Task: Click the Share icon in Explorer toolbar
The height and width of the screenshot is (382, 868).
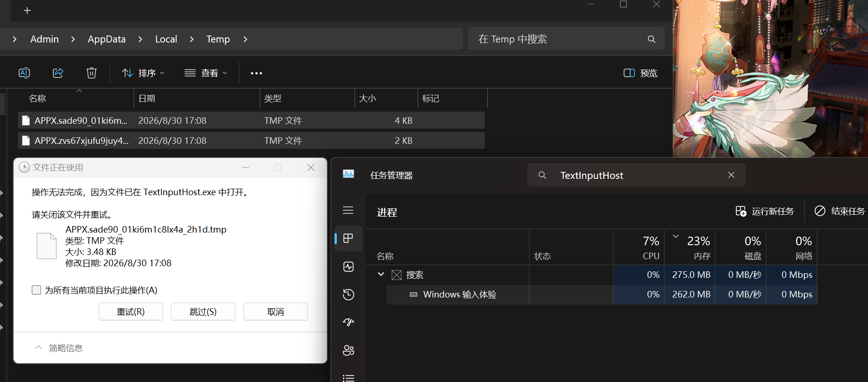Action: [x=58, y=73]
